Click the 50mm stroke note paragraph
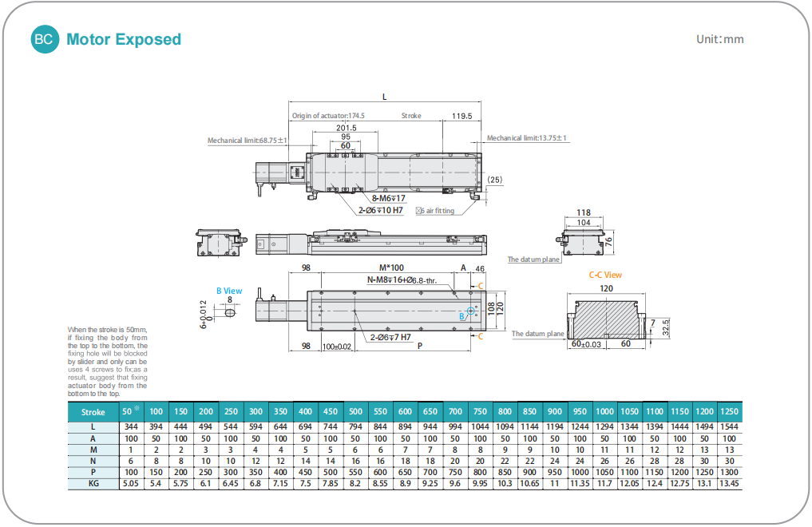This screenshot has width=812, height=527. 108,362
